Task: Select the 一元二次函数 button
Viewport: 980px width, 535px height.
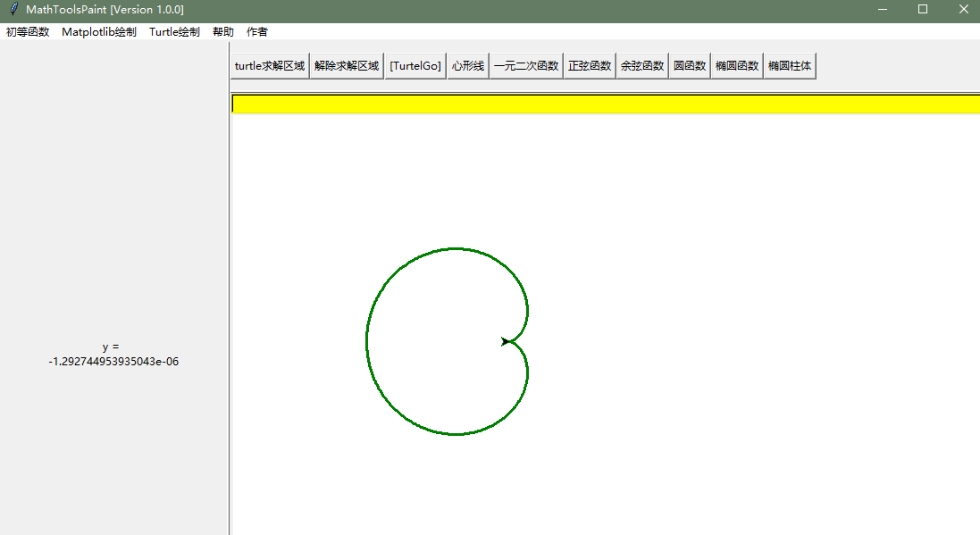Action: click(x=526, y=65)
